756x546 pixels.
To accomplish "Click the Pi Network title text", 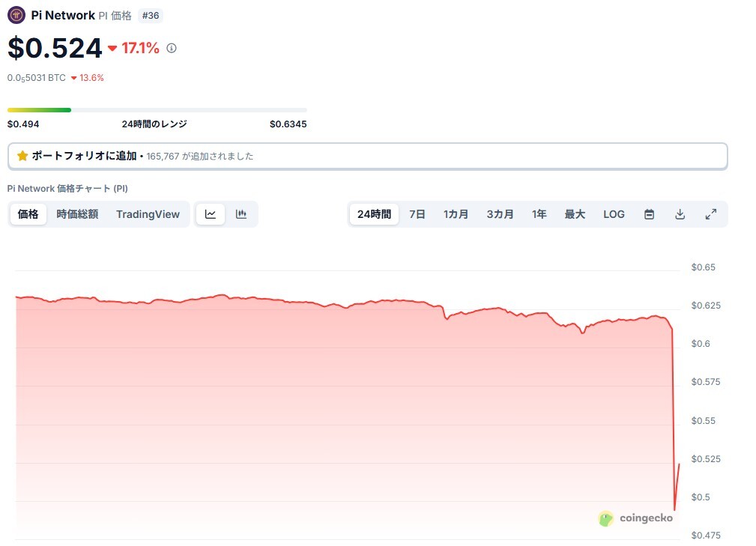I will (x=63, y=16).
